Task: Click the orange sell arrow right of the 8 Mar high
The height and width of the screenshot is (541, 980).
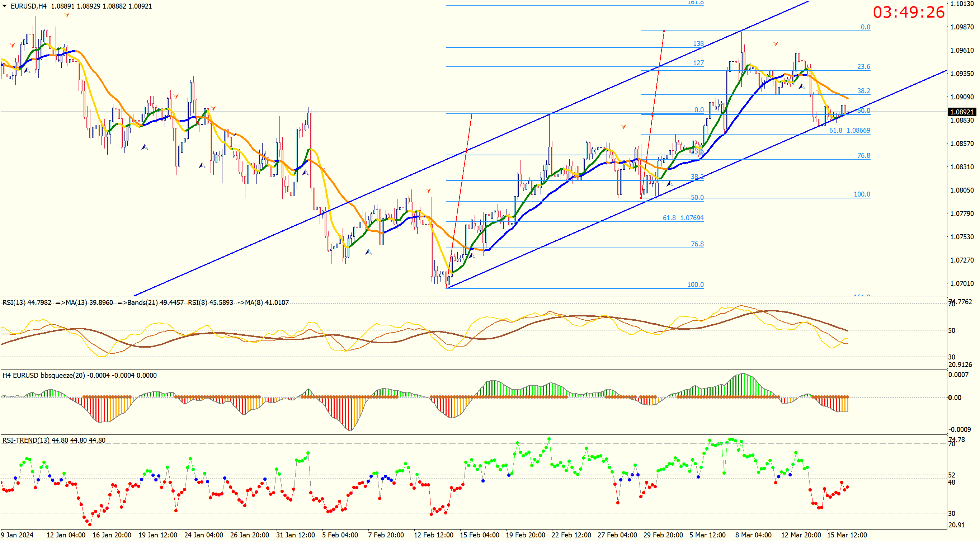Action: (775, 44)
